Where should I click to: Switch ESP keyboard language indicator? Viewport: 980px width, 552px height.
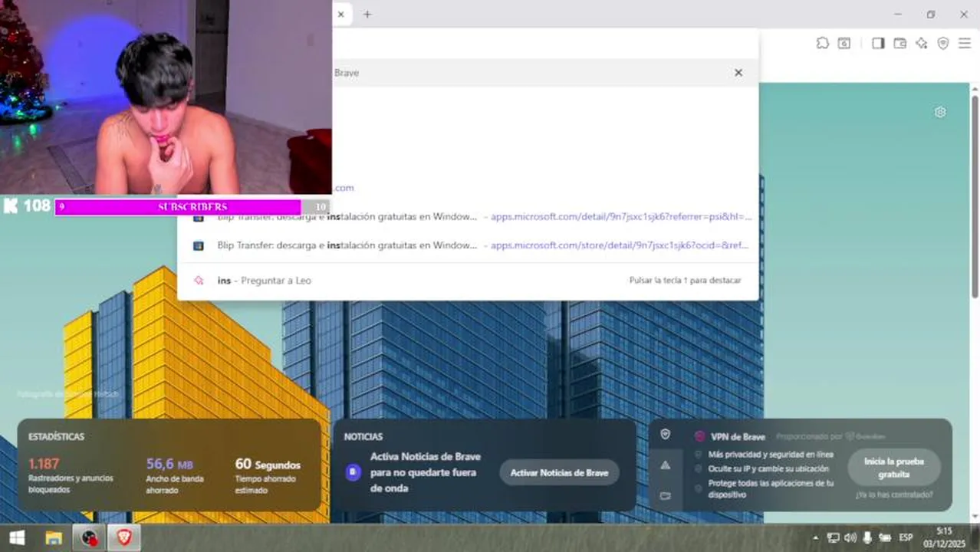coord(906,537)
